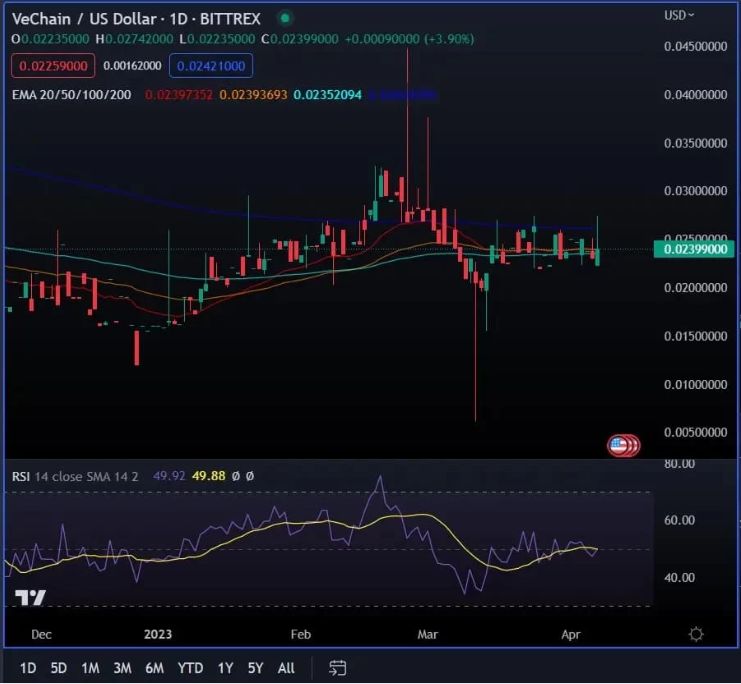Select the All time range
Image resolution: width=741 pixels, height=684 pixels.
[x=286, y=668]
